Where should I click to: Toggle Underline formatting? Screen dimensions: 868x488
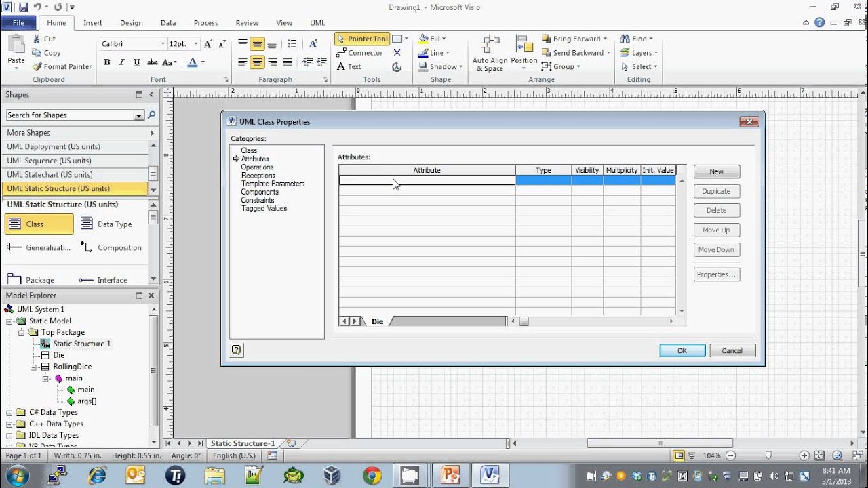pyautogui.click(x=137, y=62)
